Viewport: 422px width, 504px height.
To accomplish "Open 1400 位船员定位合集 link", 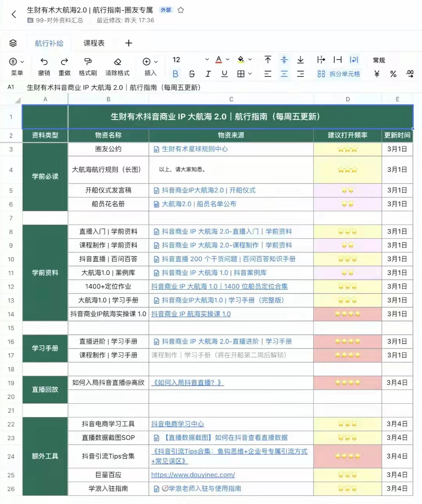I will (220, 286).
